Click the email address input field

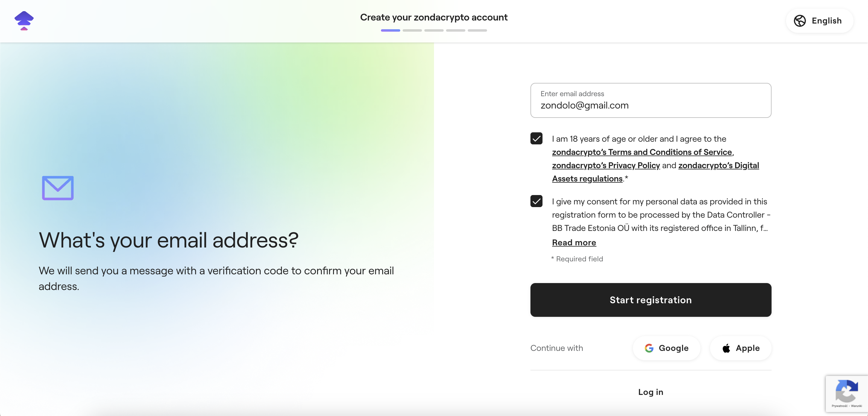[x=650, y=100]
